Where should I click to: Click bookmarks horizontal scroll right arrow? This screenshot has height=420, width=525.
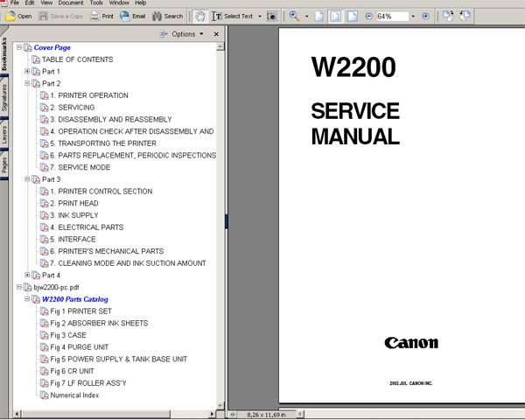pyautogui.click(x=212, y=414)
